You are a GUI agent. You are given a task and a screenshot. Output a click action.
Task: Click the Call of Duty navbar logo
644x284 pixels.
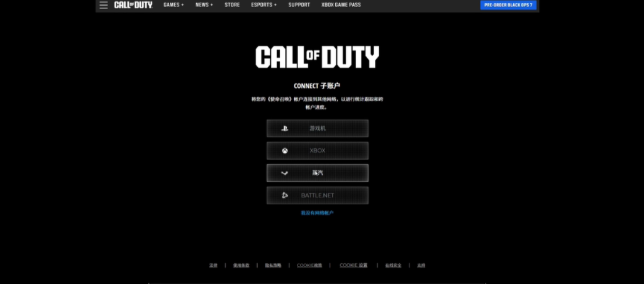[133, 5]
